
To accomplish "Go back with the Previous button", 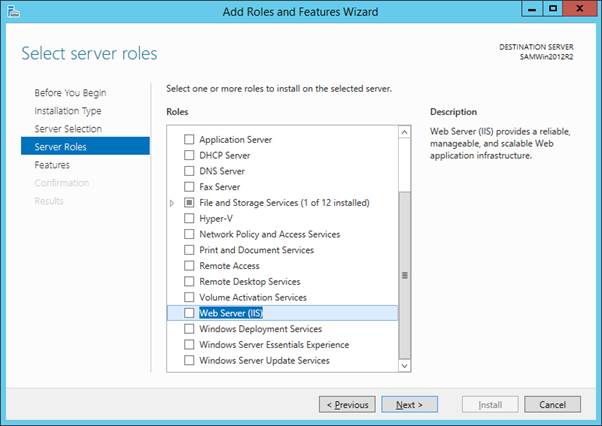I will pos(347,405).
